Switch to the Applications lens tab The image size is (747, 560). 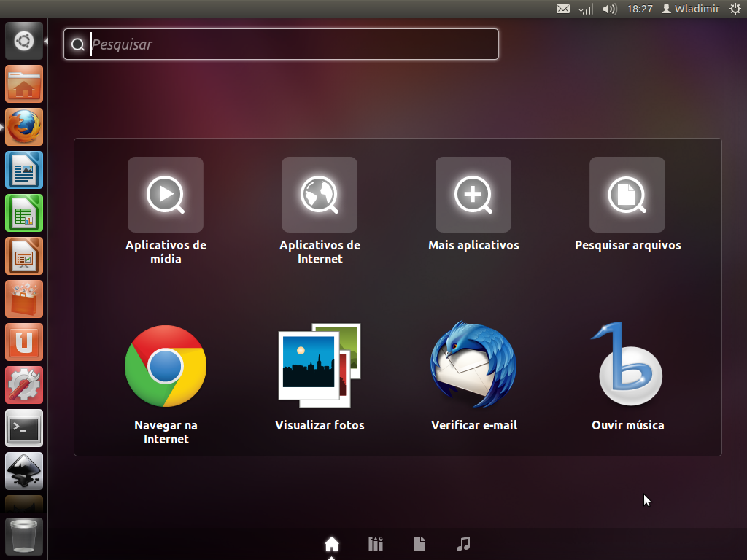coord(376,544)
